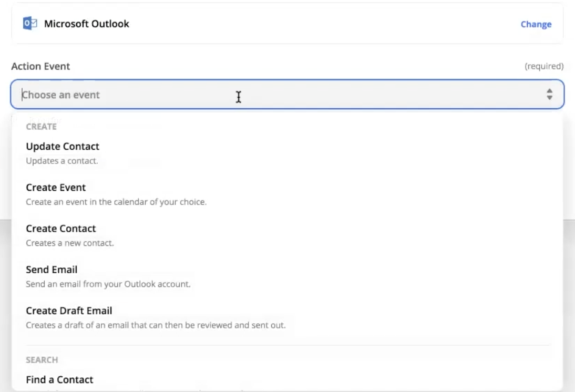Choose Create Event from the list
Screen dimensions: 575x392
56,187
